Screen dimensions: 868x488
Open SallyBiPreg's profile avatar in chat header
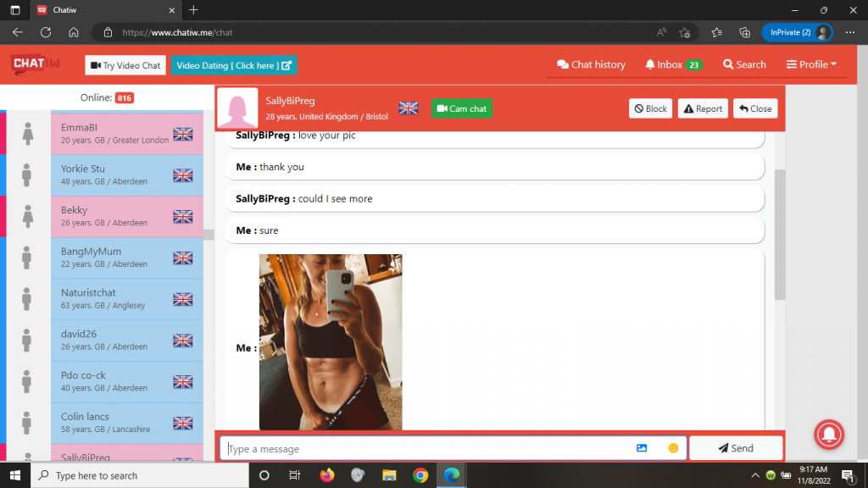(237, 108)
